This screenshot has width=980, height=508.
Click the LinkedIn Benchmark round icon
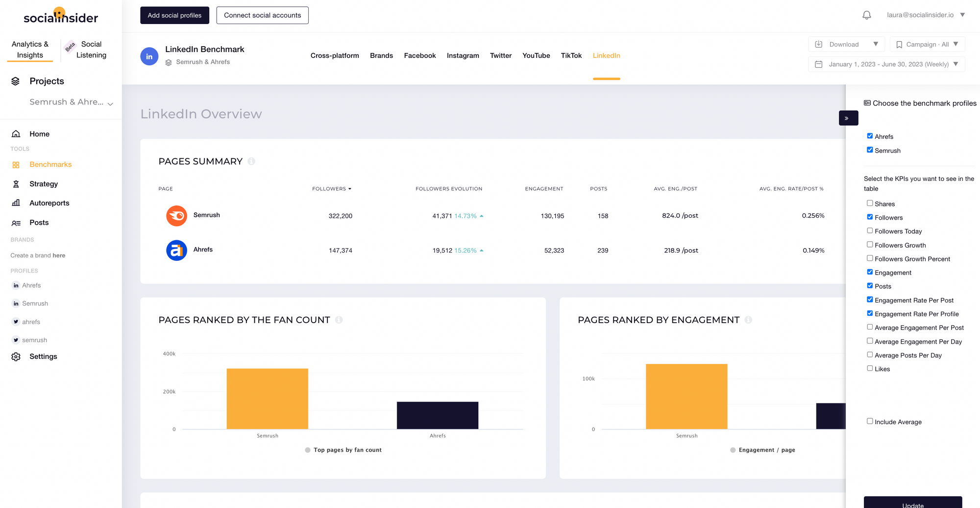tap(149, 56)
